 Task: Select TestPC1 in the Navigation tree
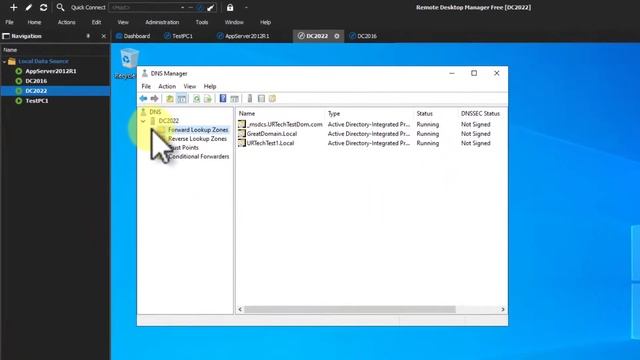[37, 100]
